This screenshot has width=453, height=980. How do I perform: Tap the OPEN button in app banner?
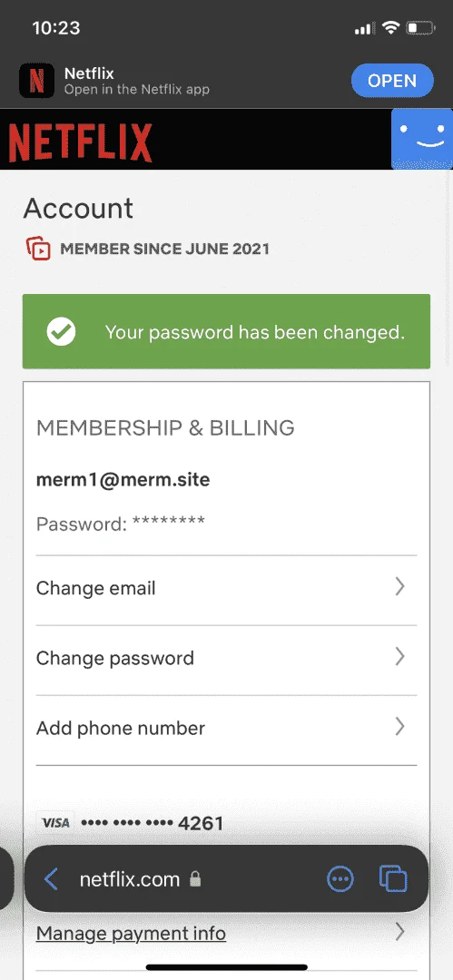[392, 81]
